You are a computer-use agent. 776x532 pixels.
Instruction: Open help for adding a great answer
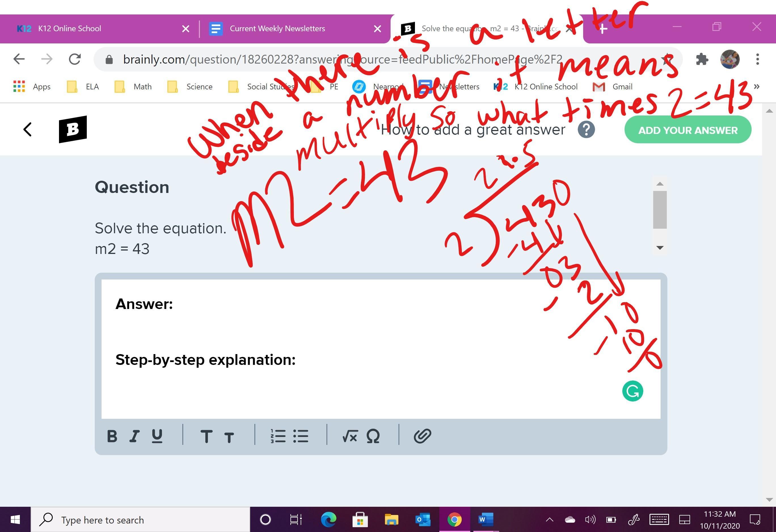586,130
